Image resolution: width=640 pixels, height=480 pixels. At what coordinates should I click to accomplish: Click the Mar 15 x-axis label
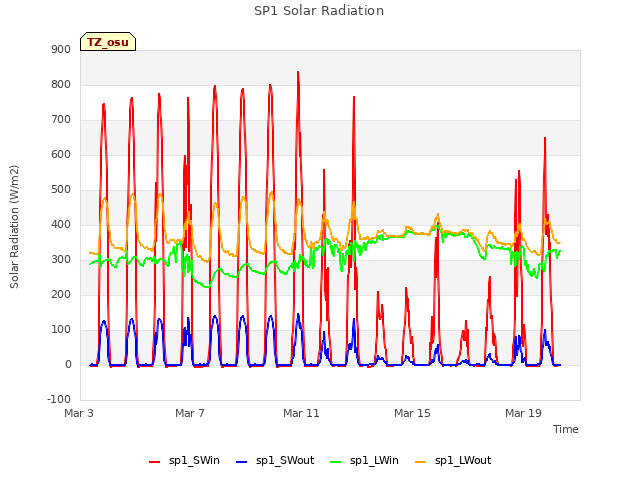412,413
